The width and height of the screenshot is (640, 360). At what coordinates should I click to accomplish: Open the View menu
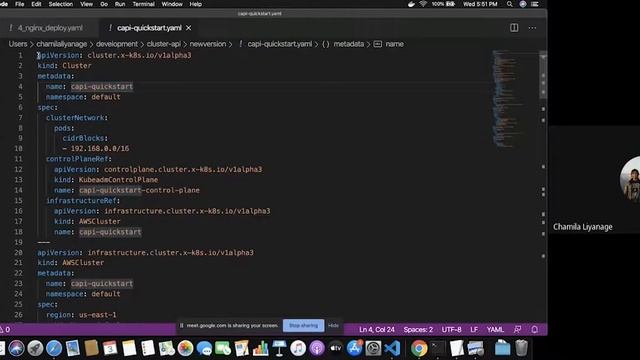coord(86,4)
